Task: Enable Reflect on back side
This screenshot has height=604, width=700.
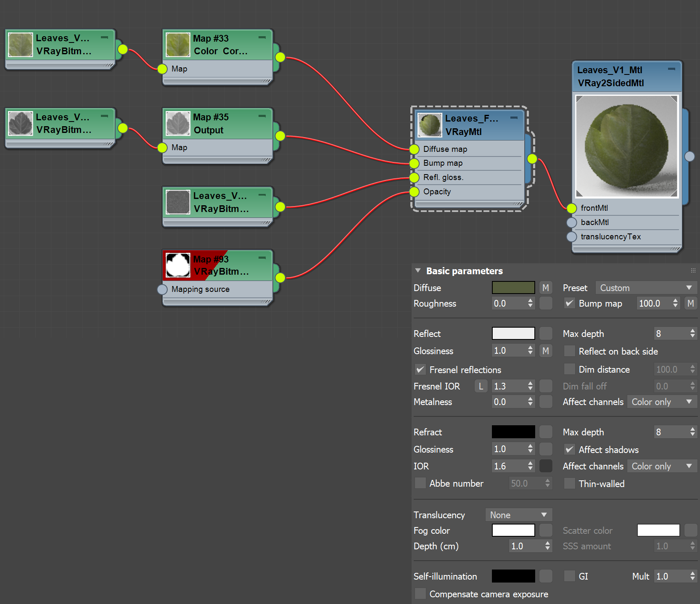Action: pos(569,351)
